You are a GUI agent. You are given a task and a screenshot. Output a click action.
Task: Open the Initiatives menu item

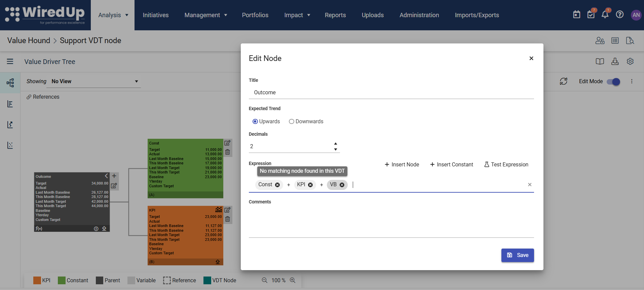coord(156,15)
